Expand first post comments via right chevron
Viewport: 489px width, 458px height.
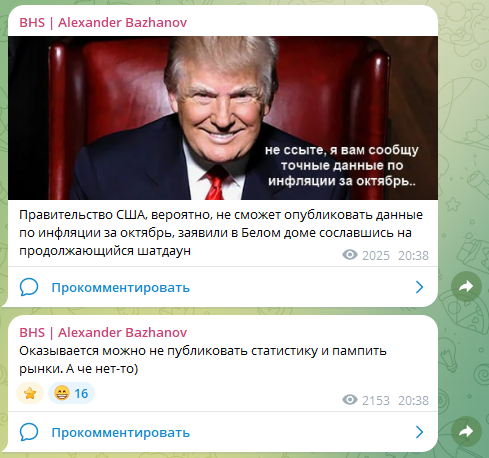(x=419, y=287)
